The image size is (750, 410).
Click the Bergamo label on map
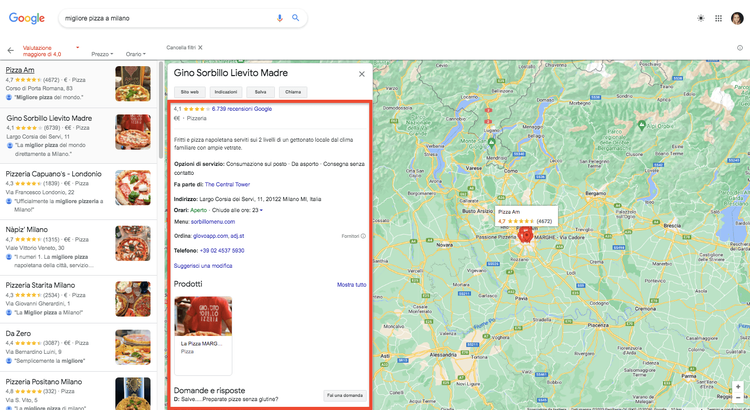click(x=596, y=193)
